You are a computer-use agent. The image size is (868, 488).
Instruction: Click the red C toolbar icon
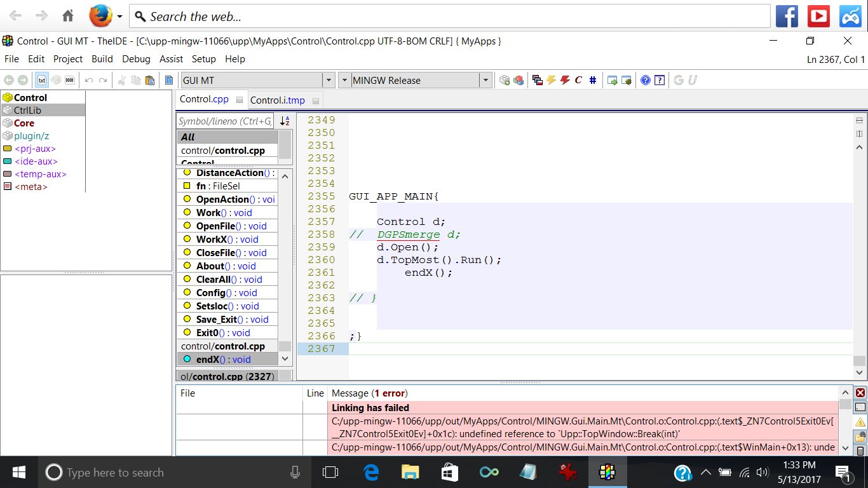click(x=578, y=80)
